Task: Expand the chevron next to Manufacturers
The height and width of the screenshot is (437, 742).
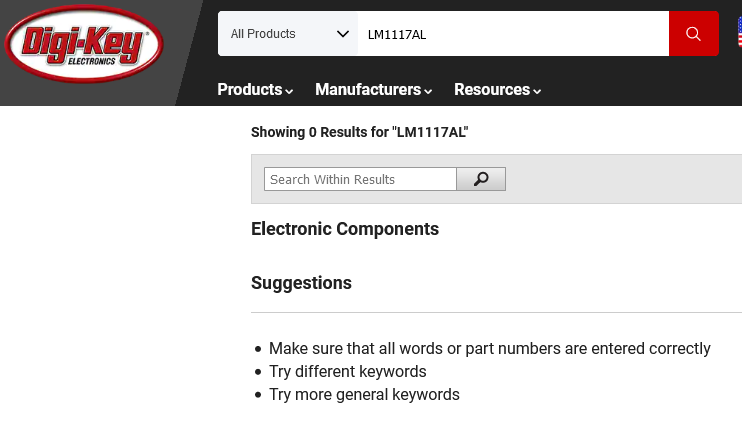Action: coord(428,91)
